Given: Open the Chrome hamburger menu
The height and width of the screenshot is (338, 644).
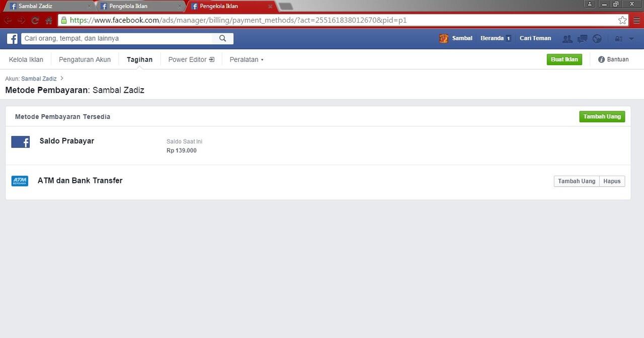Looking at the screenshot, I should tap(636, 21).
